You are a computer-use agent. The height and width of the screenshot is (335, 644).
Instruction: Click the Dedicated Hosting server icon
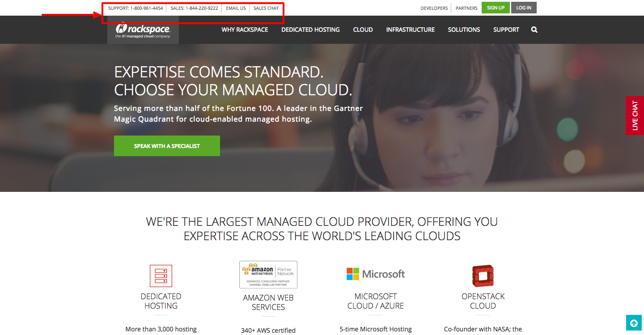[x=161, y=276]
